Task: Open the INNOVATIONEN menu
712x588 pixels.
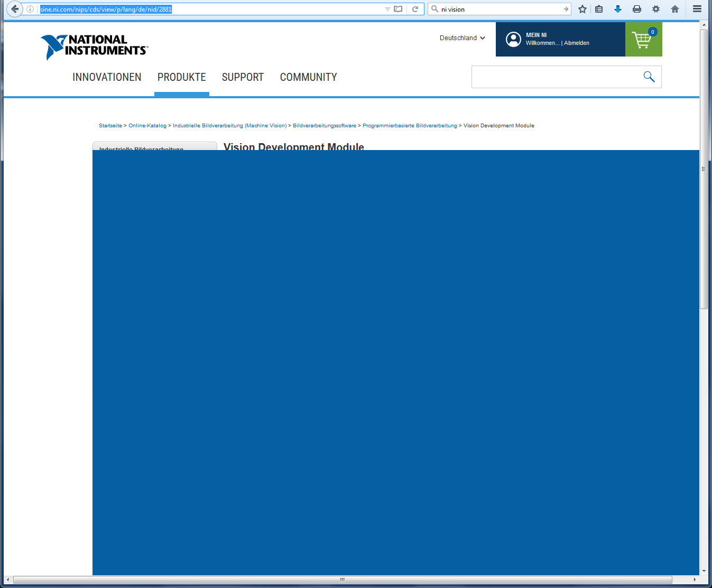Action: point(107,77)
